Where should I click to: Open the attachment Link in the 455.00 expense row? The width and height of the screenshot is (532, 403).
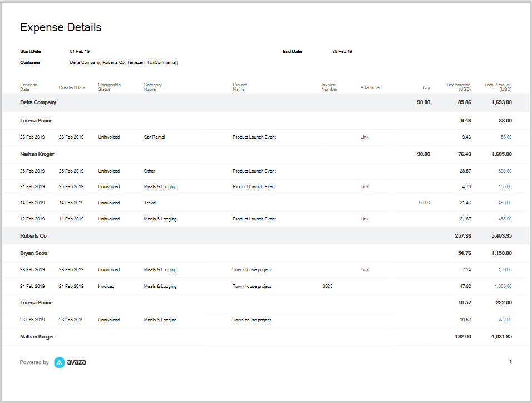tap(364, 219)
